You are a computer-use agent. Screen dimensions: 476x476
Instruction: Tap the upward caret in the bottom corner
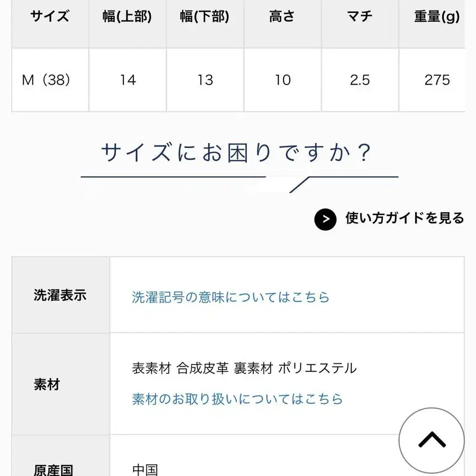pos(432,441)
